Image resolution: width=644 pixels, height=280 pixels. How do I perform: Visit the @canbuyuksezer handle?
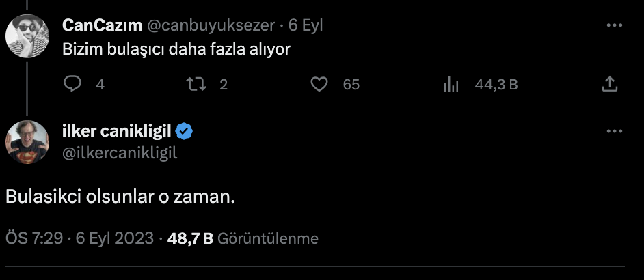[x=211, y=25]
